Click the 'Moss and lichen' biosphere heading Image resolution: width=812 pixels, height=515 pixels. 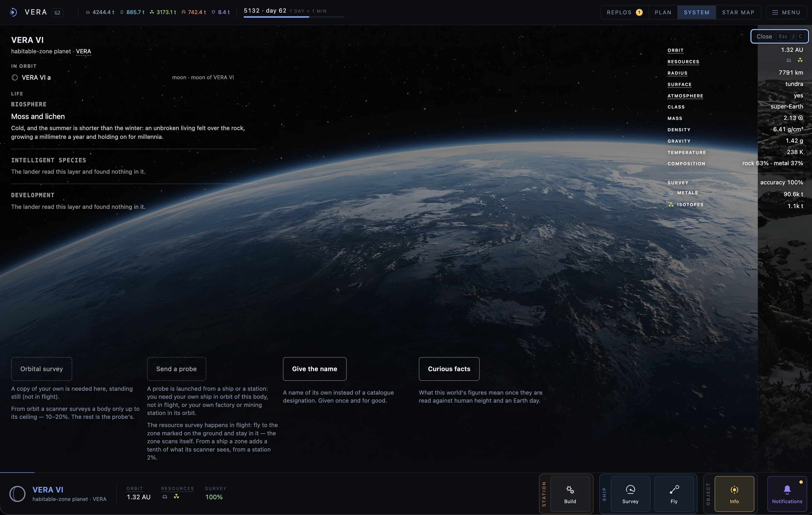[38, 117]
